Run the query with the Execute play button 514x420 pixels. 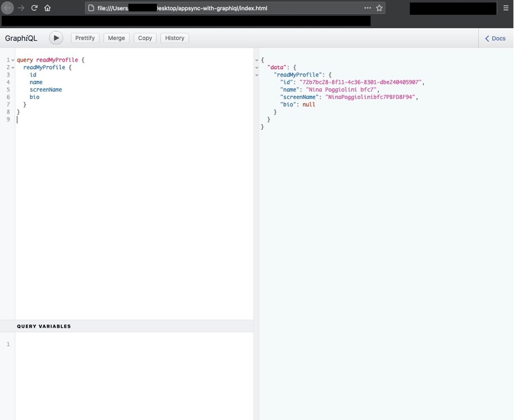(x=56, y=38)
